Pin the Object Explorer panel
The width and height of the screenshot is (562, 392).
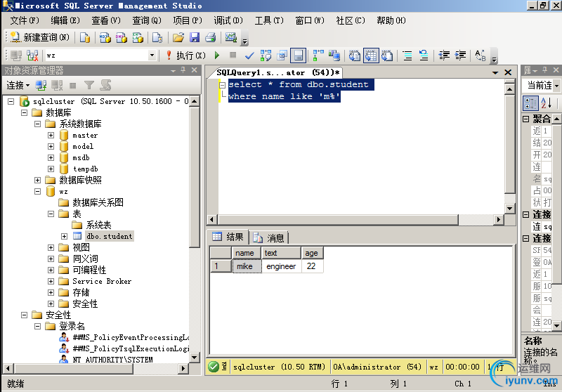[x=183, y=70]
